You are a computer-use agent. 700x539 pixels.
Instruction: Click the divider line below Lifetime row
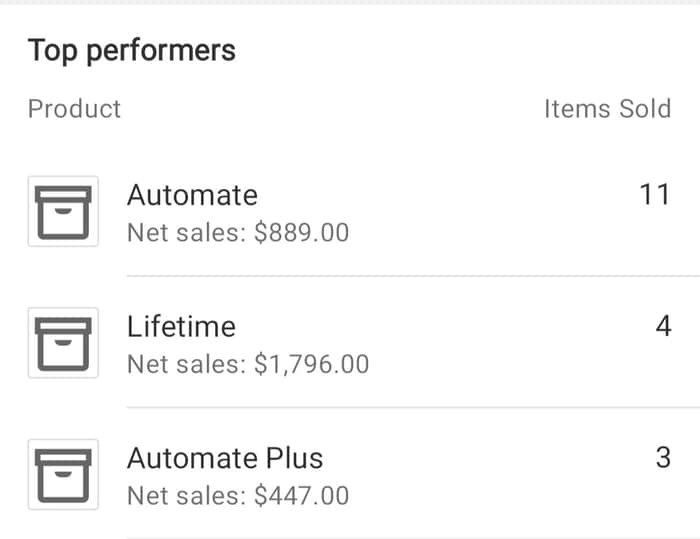pos(413,407)
